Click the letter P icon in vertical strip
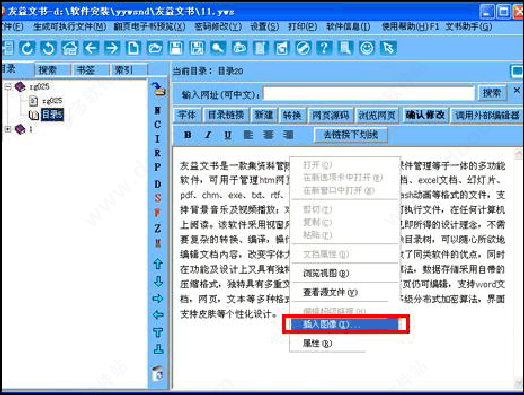The height and width of the screenshot is (395, 524). (158, 167)
